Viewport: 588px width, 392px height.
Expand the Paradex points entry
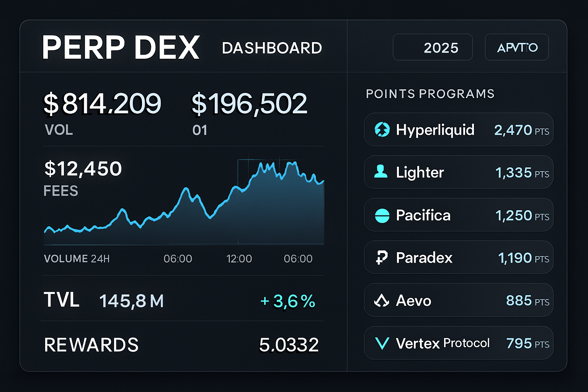(458, 258)
